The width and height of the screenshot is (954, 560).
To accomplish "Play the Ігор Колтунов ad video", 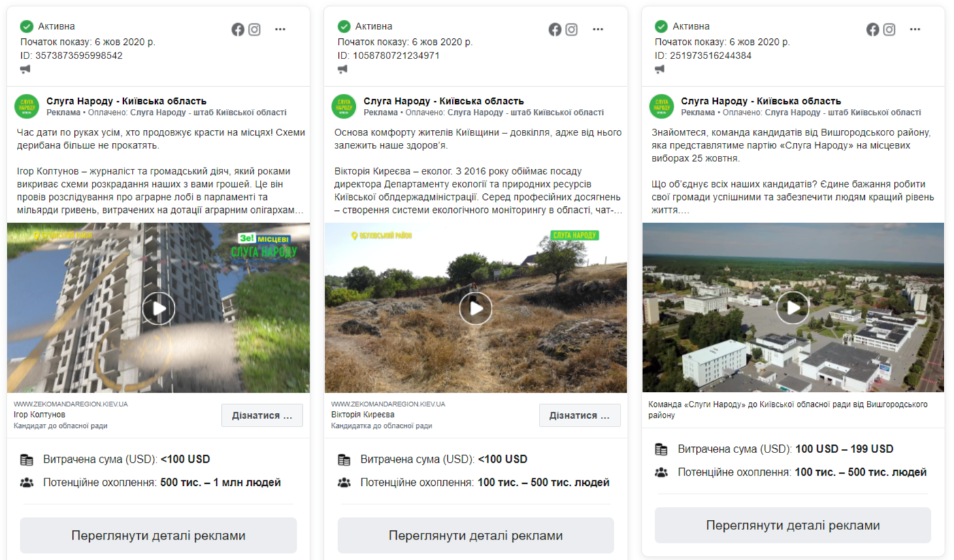I will click(159, 308).
